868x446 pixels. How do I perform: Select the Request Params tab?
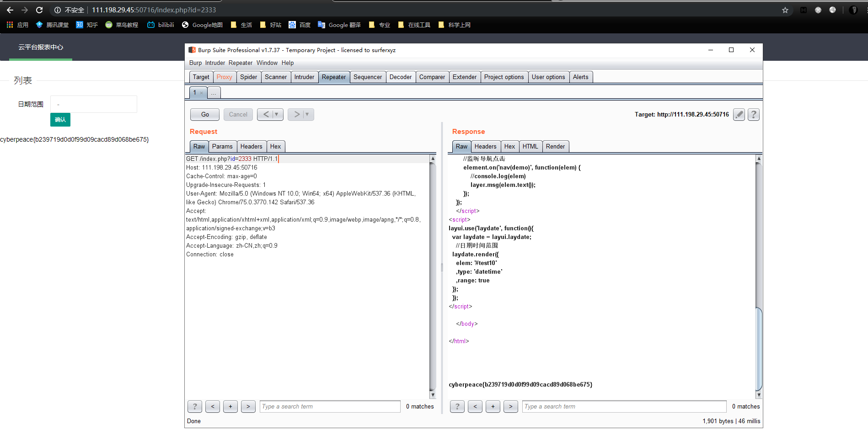222,147
